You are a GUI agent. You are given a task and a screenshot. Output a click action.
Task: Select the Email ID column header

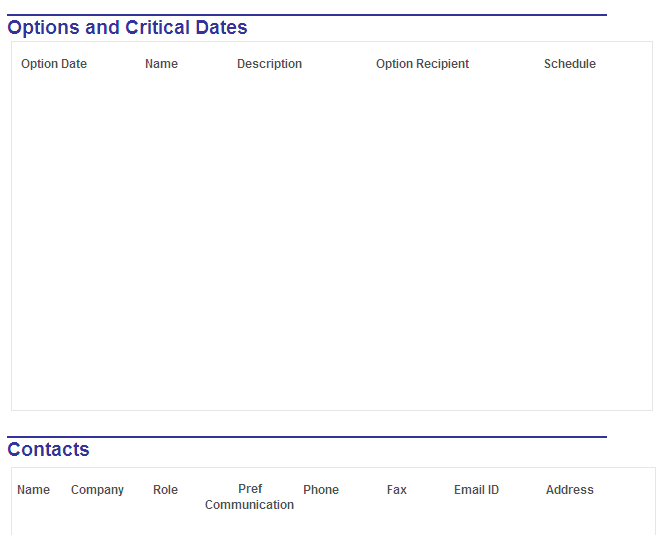coord(476,489)
